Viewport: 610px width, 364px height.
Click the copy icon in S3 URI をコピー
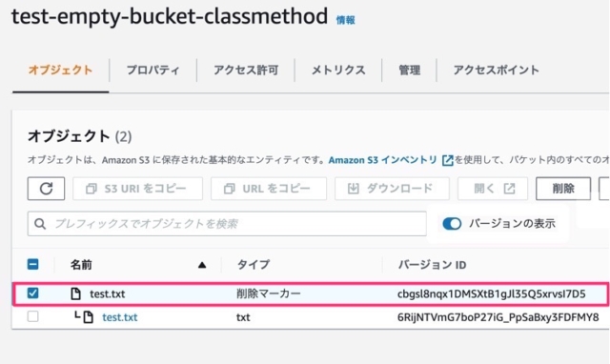91,189
